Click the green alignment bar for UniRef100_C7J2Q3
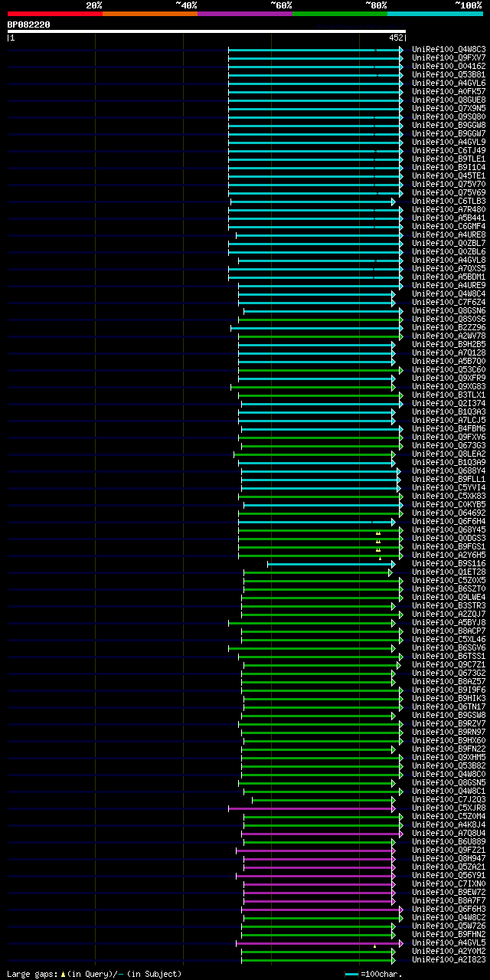Viewport: 490px width, 980px height. pyautogui.click(x=323, y=800)
